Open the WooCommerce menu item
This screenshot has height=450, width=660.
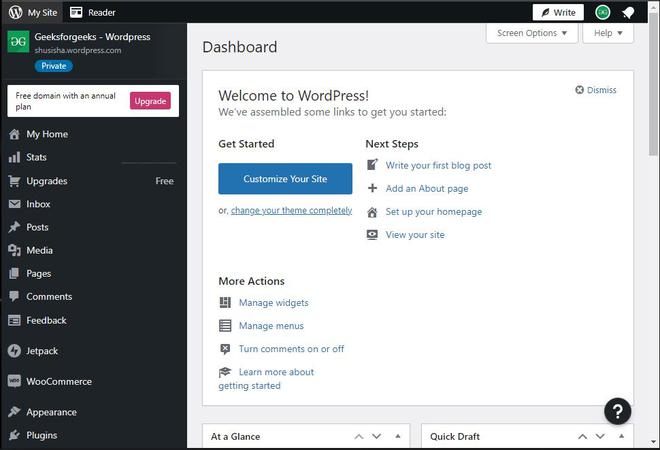tap(59, 381)
